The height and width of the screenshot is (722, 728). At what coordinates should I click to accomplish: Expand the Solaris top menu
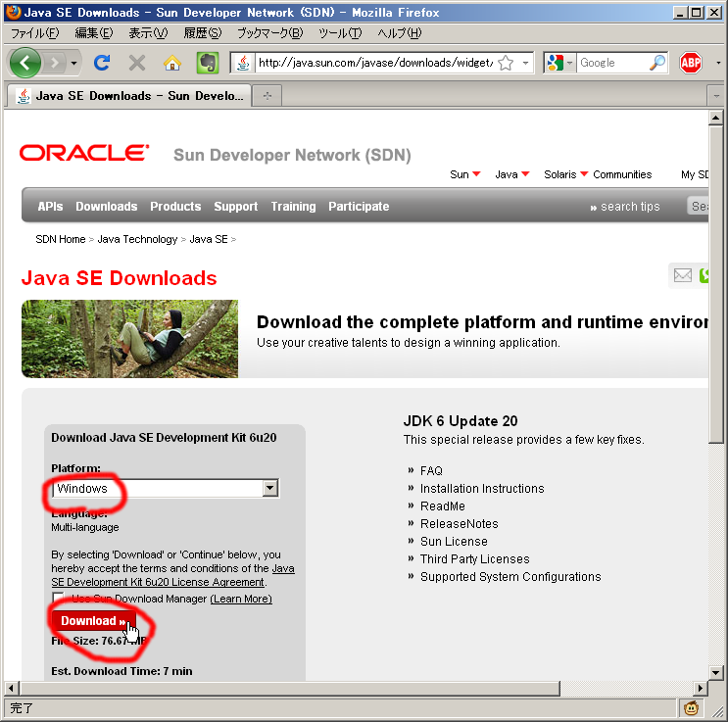566,174
